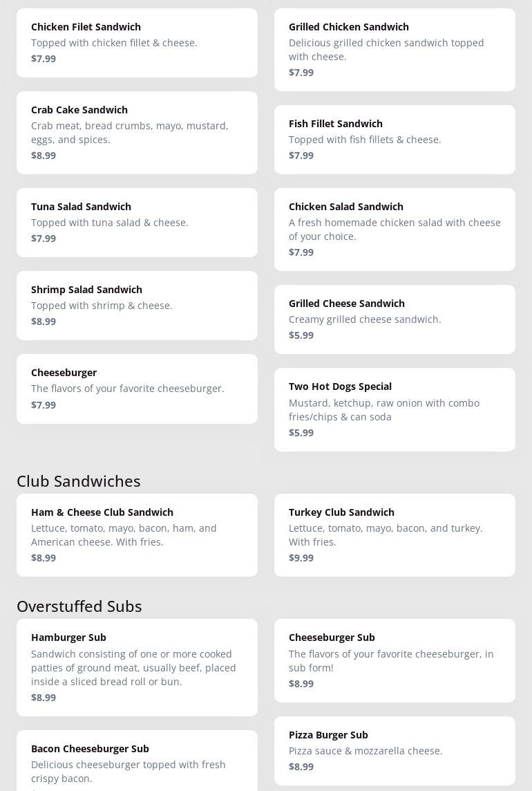Click the Club Sandwiches section heading

click(x=79, y=481)
